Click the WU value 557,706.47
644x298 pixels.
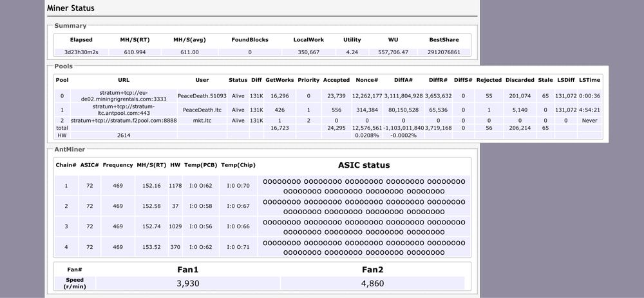click(393, 52)
